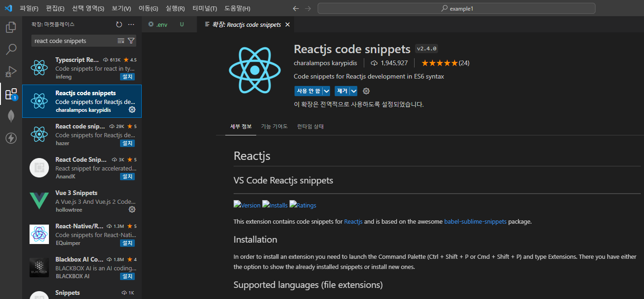Go forward using navigation arrow
This screenshot has height=299, width=644.
click(308, 8)
